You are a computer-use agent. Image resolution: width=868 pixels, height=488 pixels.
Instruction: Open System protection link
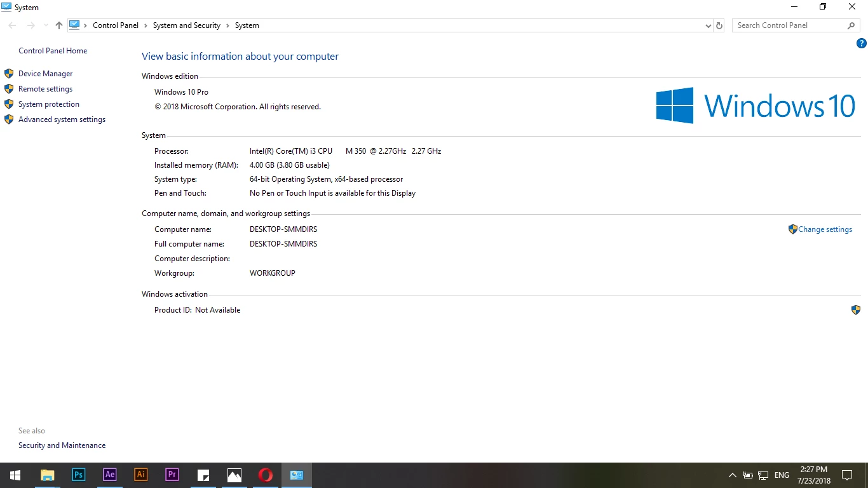[49, 104]
